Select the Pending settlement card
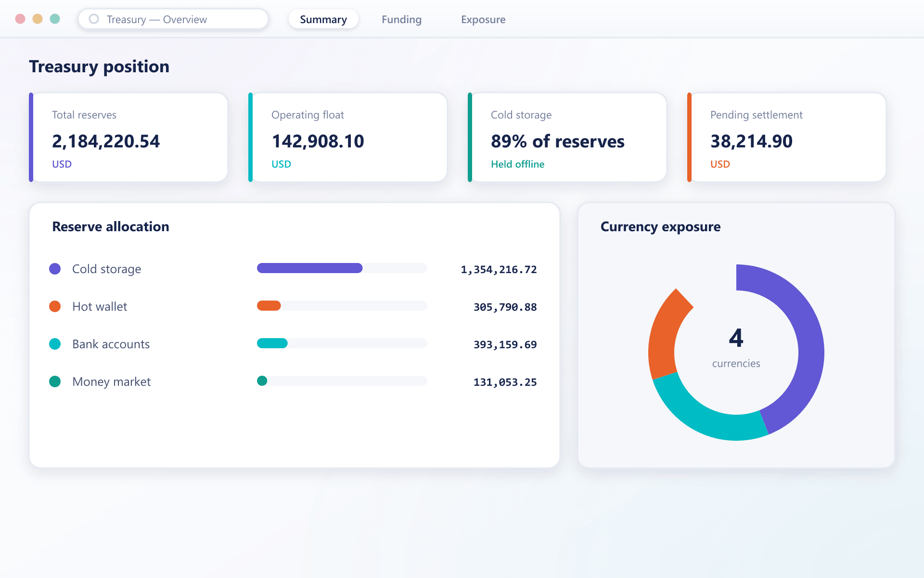This screenshot has width=924, height=578. (786, 137)
